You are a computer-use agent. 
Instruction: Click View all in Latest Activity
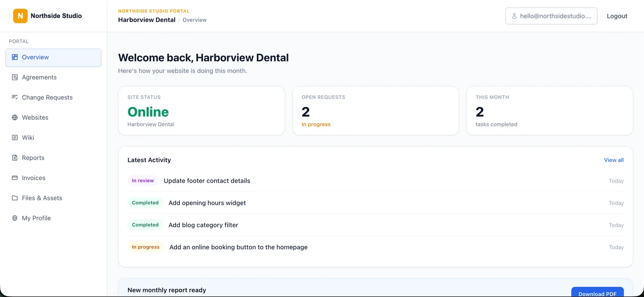[x=614, y=160]
